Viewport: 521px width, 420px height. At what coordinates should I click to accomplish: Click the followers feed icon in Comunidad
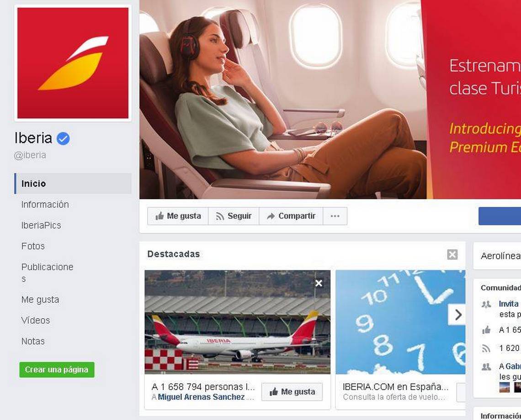486,348
